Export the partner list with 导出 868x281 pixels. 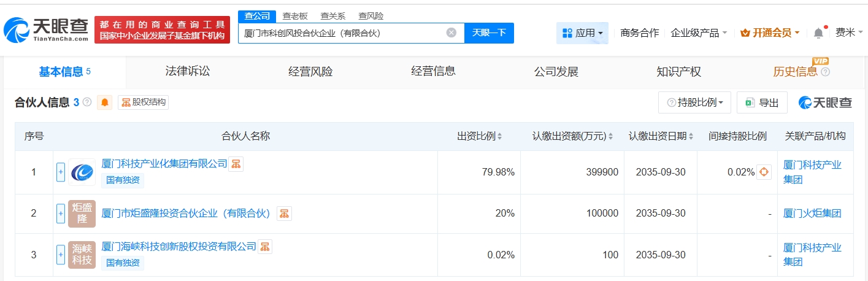click(x=762, y=102)
